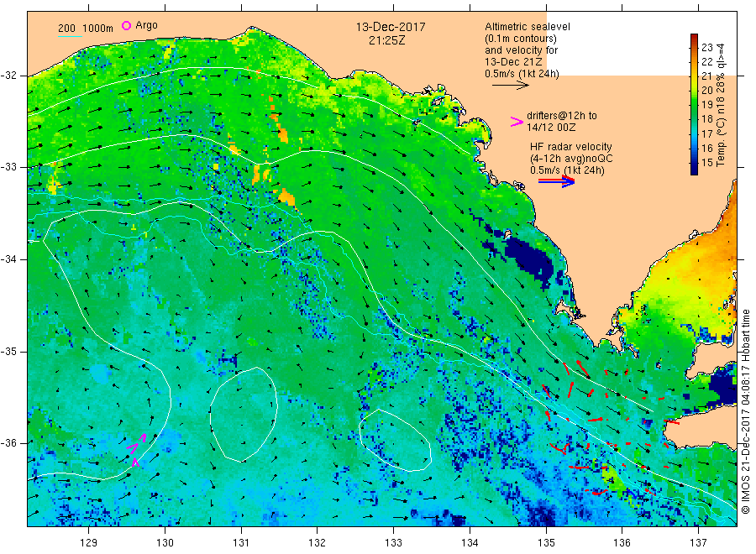This screenshot has height=554, width=756.
Task: Click the color bar value 23
Action: (706, 47)
